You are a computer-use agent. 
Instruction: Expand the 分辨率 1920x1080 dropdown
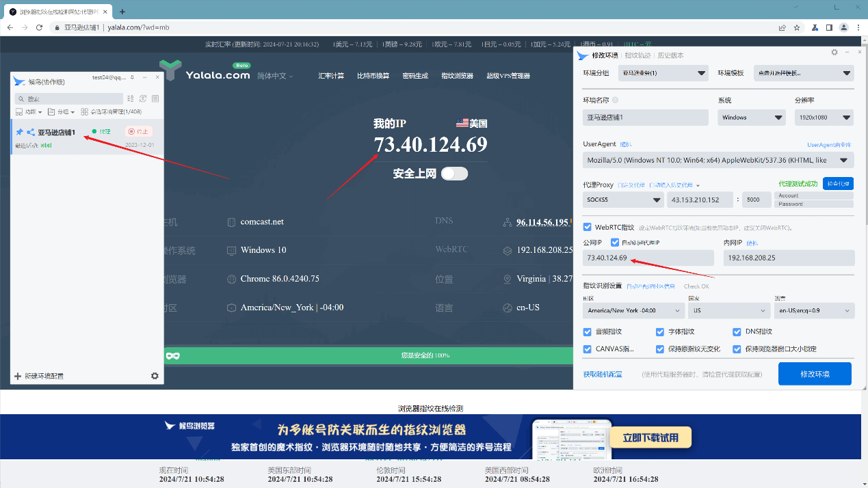coord(824,117)
